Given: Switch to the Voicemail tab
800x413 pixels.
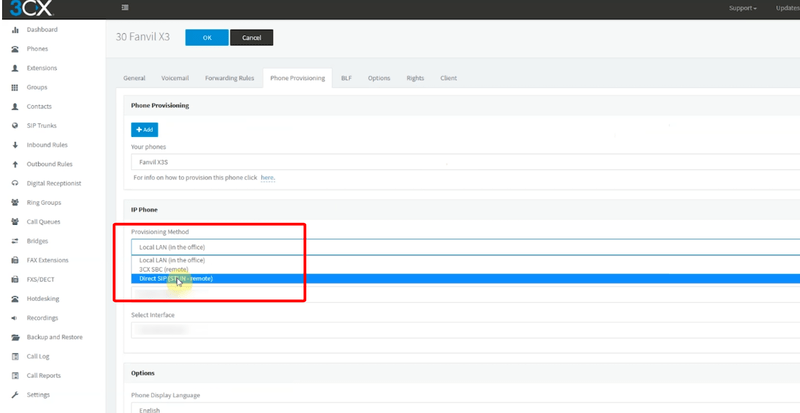Looking at the screenshot, I should click(x=175, y=77).
